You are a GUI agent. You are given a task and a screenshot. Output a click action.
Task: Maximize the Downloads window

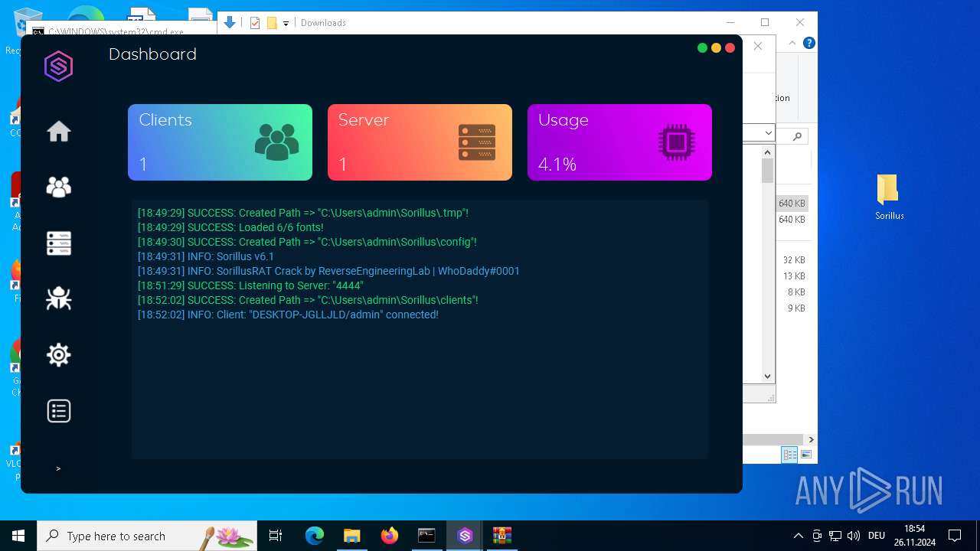point(764,22)
